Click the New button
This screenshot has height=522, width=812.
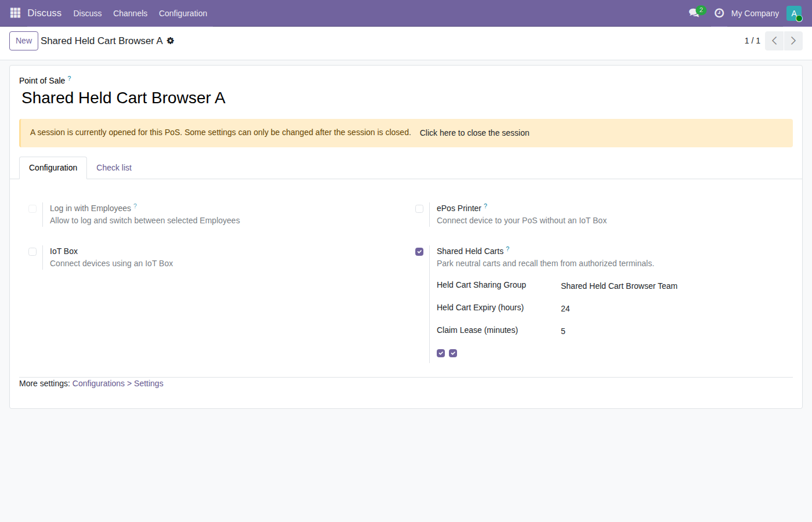pyautogui.click(x=24, y=41)
